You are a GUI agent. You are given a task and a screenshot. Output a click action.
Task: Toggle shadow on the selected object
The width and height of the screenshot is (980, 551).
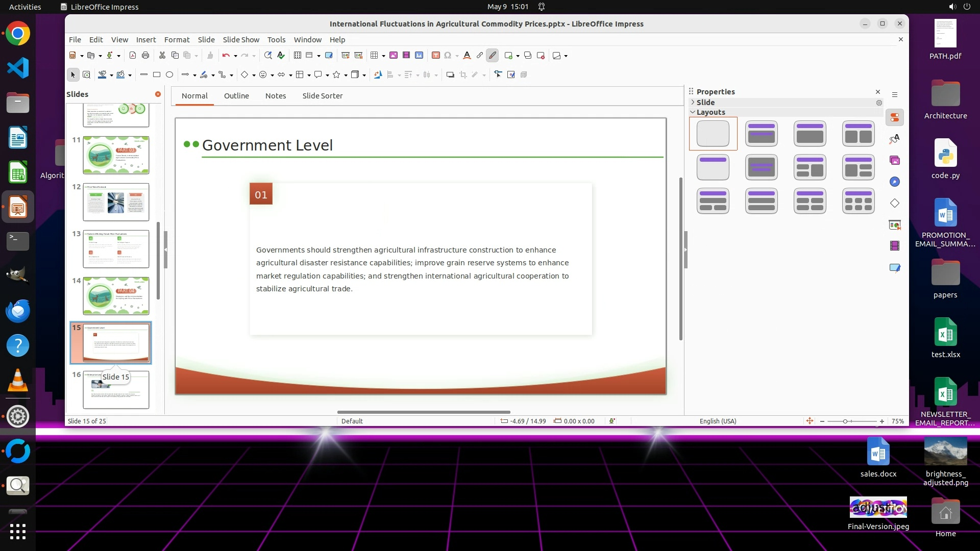(450, 75)
